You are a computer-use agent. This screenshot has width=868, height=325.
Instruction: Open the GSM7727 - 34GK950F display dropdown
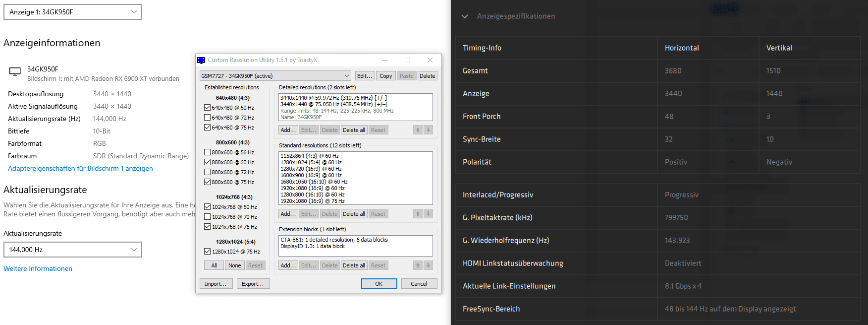point(275,76)
